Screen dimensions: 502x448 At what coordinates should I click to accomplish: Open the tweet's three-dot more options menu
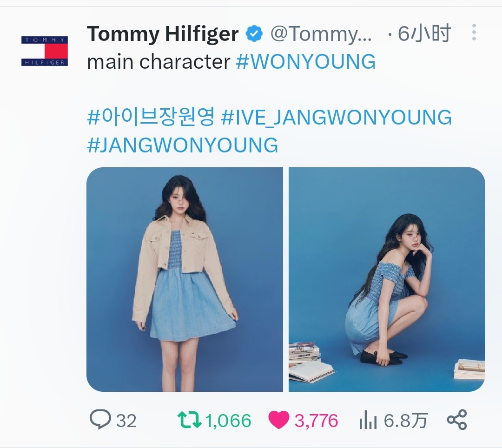[474, 32]
